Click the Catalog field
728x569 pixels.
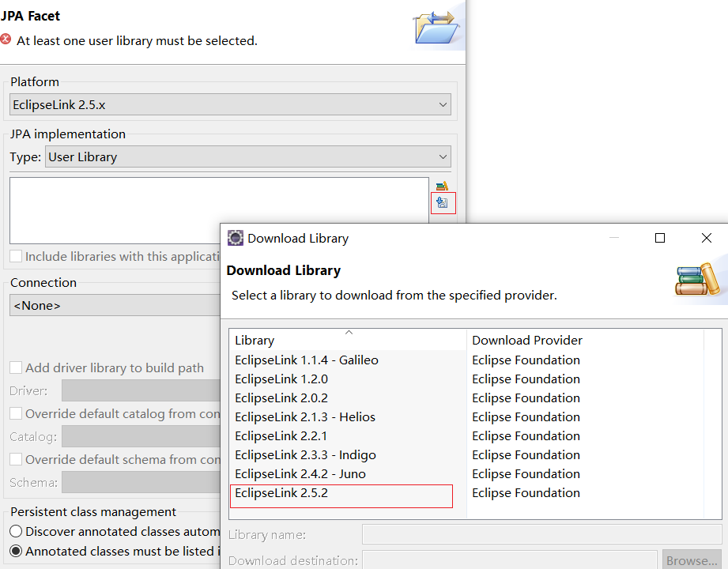pyautogui.click(x=141, y=436)
